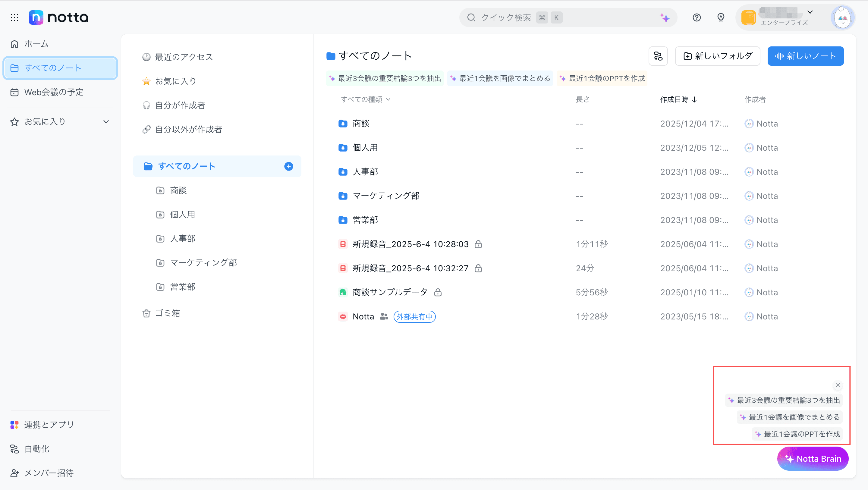The height and width of the screenshot is (490, 868).
Task: Open the ゴミ箱 trash in sidebar
Action: pos(167,313)
